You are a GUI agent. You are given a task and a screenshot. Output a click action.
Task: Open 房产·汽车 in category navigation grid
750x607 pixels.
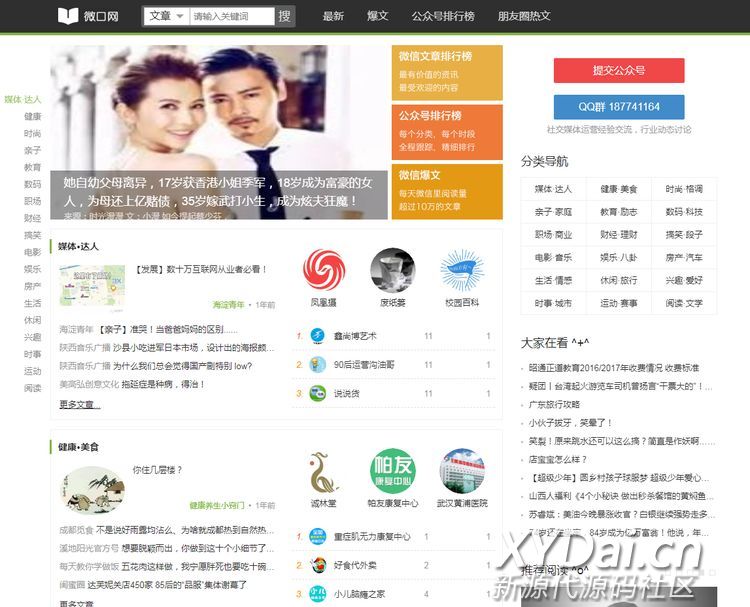(x=684, y=257)
